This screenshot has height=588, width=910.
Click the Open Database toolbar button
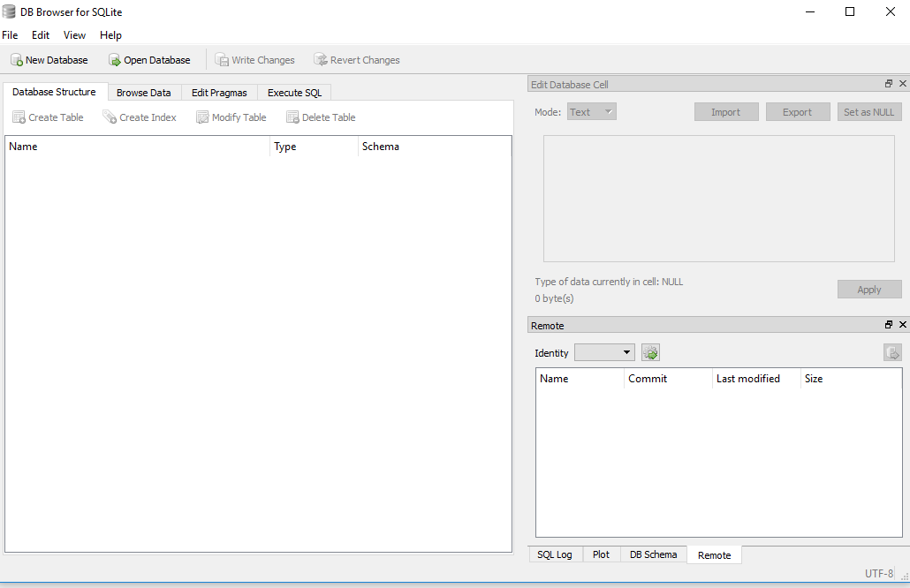pos(149,60)
